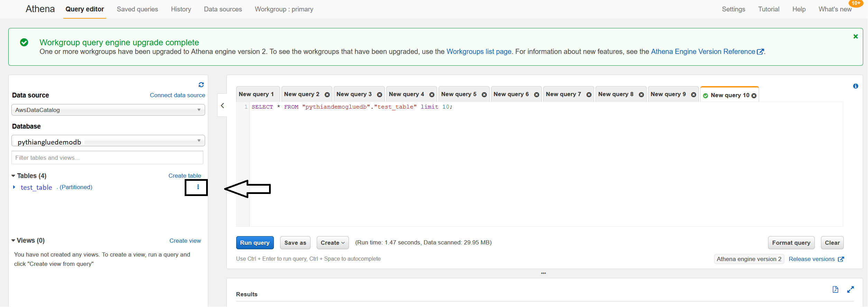The width and height of the screenshot is (868, 307).
Task: Expand the test_table tree item
Action: (14, 187)
